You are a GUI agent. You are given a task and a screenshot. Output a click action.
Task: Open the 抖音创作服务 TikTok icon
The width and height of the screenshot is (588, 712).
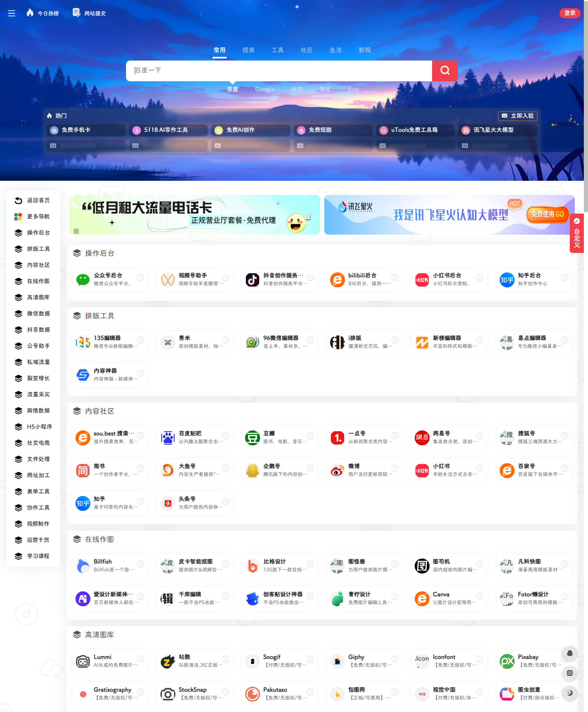pyautogui.click(x=253, y=279)
